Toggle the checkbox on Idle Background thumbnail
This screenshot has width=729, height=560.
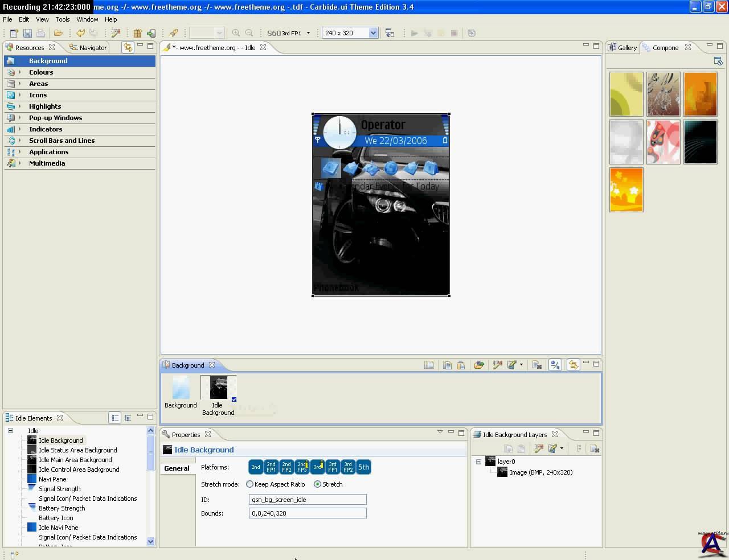click(234, 400)
